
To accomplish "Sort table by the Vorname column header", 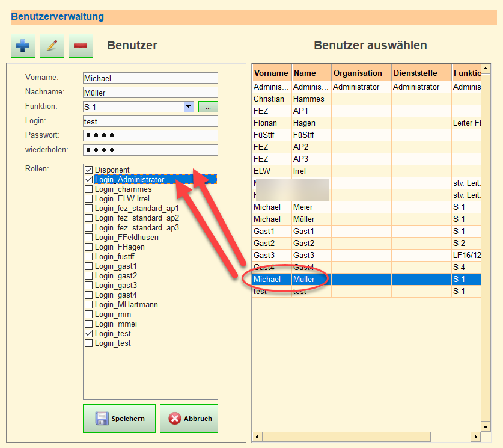I will coord(271,73).
